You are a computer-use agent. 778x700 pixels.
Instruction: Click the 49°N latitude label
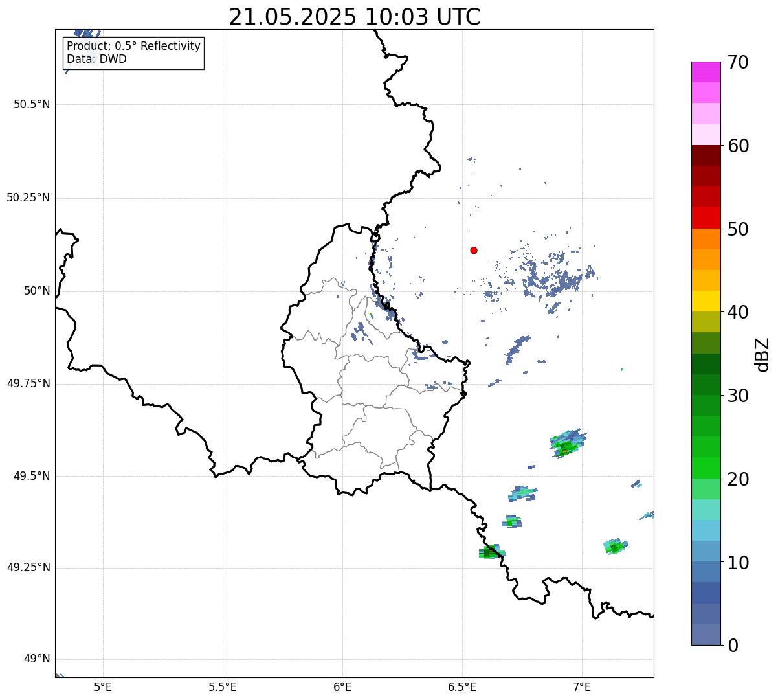tap(37, 659)
